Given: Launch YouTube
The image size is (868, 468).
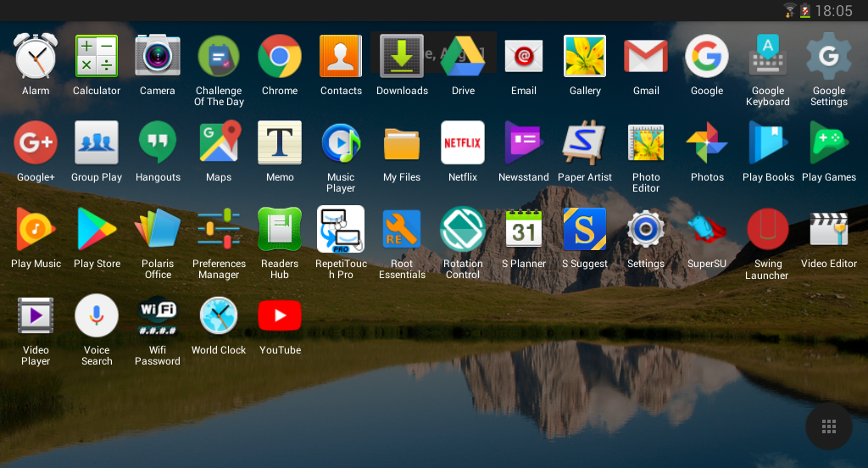Looking at the screenshot, I should point(280,315).
